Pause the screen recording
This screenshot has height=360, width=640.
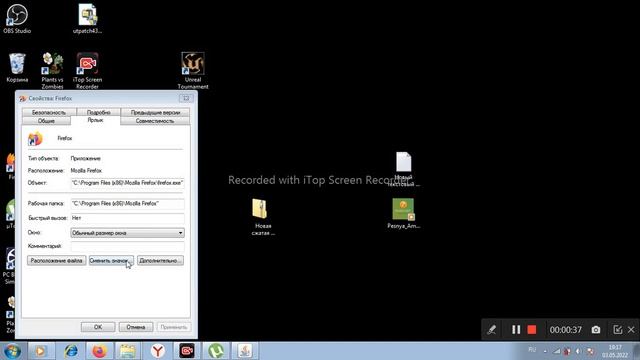(516, 329)
